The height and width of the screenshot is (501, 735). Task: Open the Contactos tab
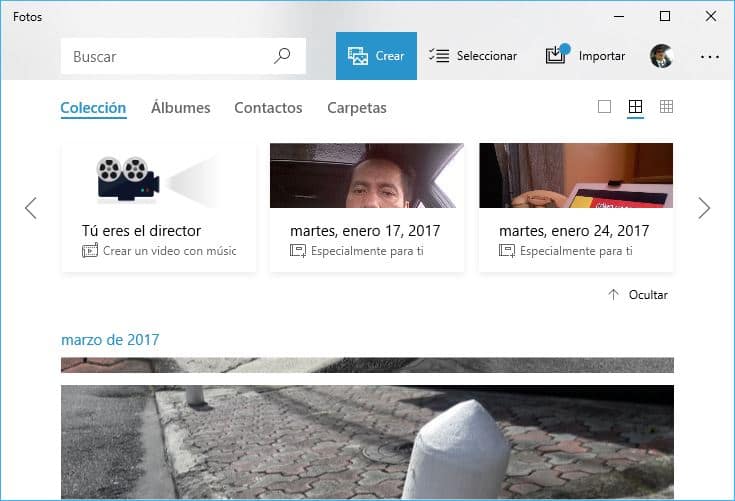click(x=268, y=108)
